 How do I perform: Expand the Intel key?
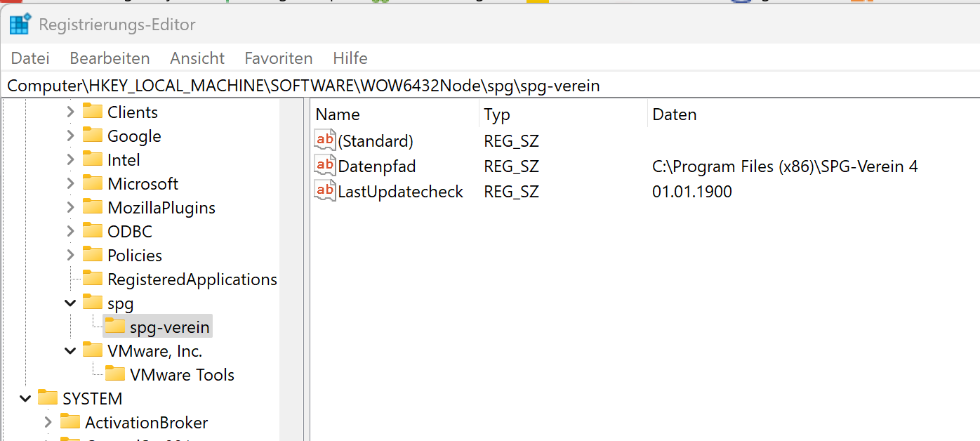click(x=70, y=160)
